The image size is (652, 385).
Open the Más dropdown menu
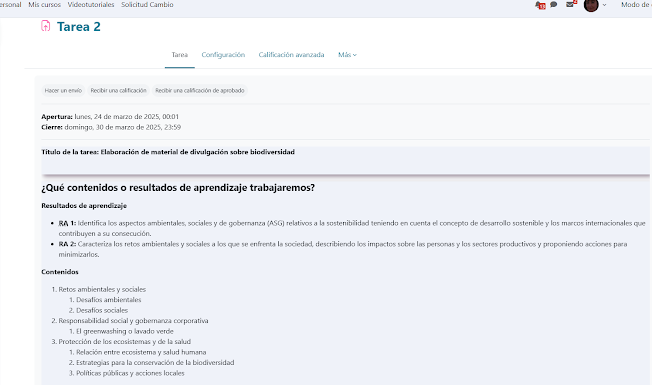click(347, 55)
